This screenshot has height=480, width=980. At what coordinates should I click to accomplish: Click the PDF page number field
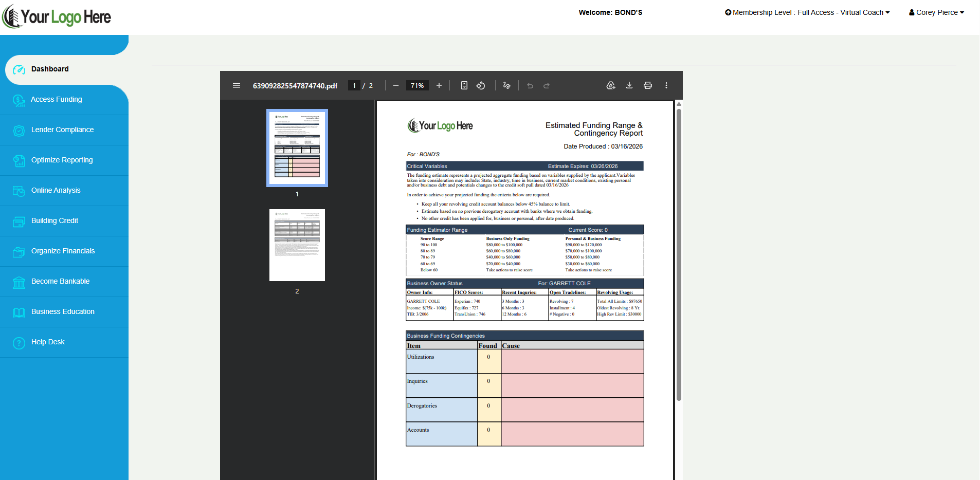[354, 85]
